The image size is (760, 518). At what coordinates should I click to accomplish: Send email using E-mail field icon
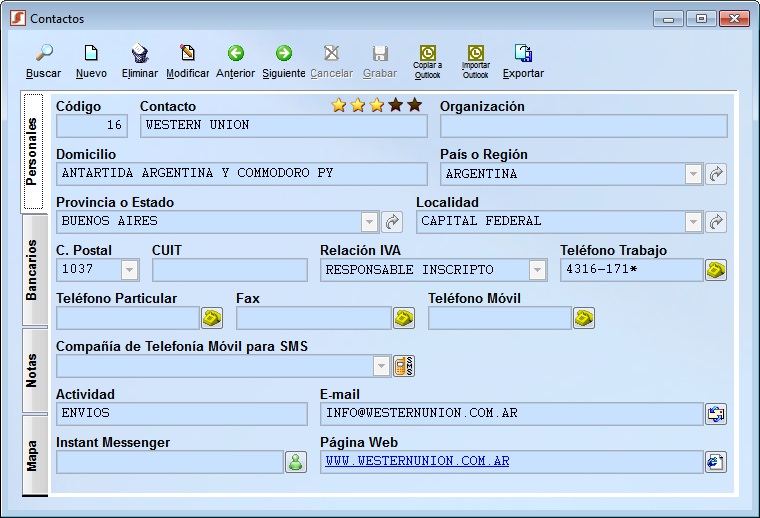[x=716, y=414]
